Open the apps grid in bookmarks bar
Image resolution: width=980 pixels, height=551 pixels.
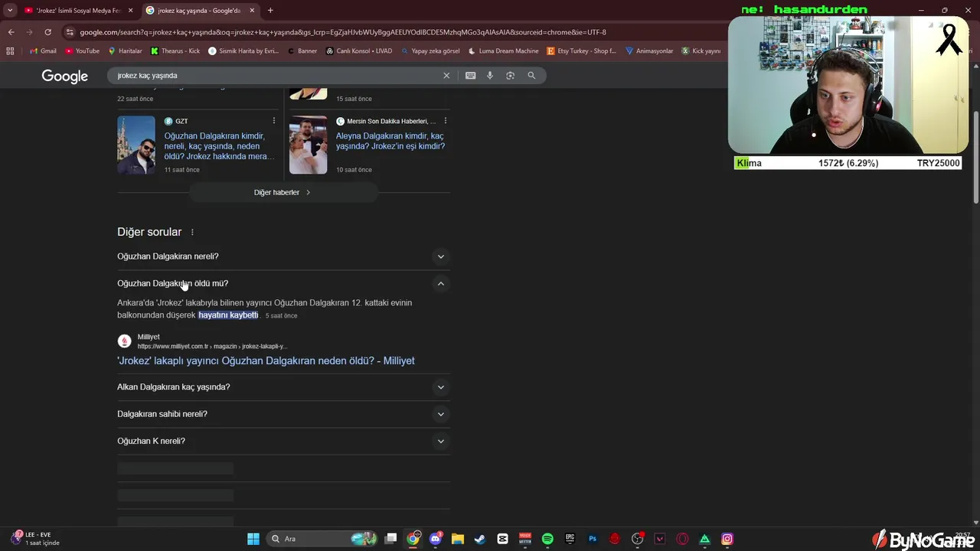(10, 51)
